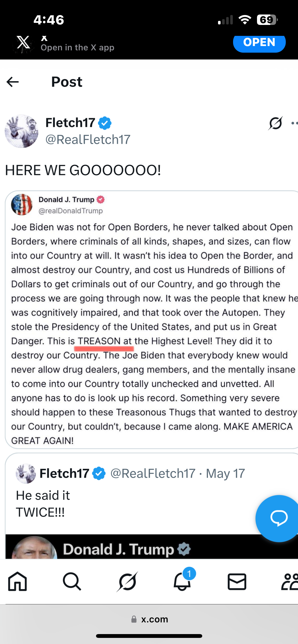Tap the Fletch17 display name in the header
Image resolution: width=298 pixels, height=644 pixels.
tap(70, 123)
